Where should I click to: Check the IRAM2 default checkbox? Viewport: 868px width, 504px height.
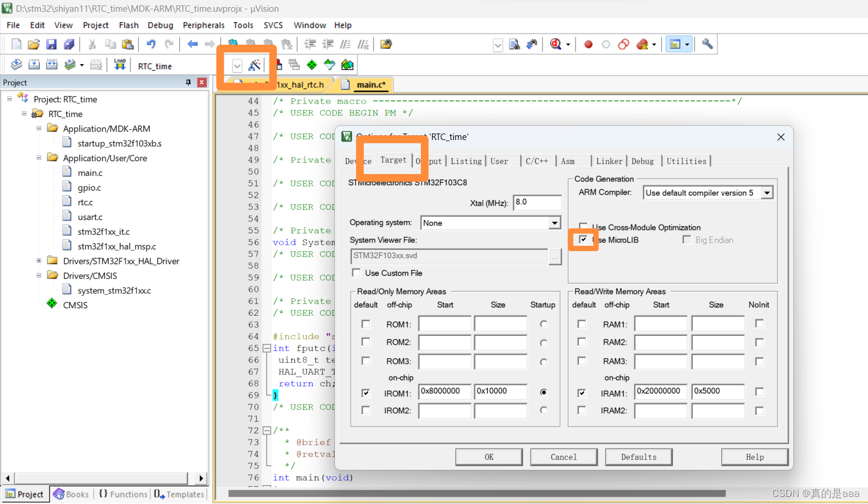click(x=582, y=410)
